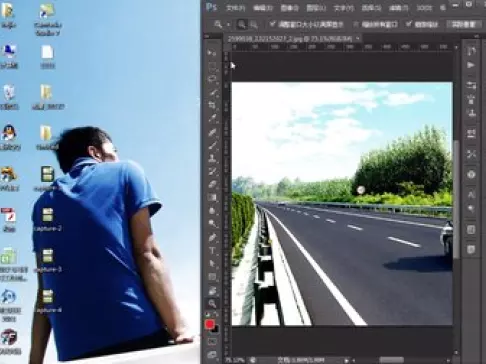
Task: Select the Move tool in toolbar
Action: pos(212,53)
